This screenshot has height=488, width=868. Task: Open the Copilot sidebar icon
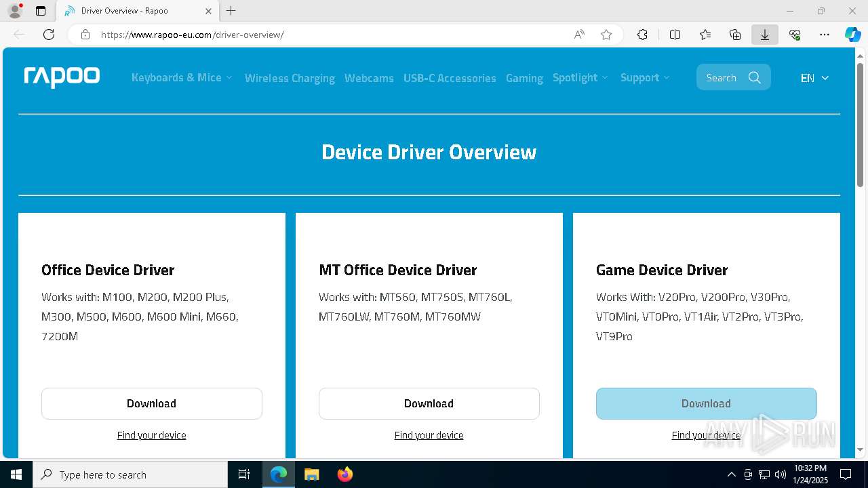852,35
